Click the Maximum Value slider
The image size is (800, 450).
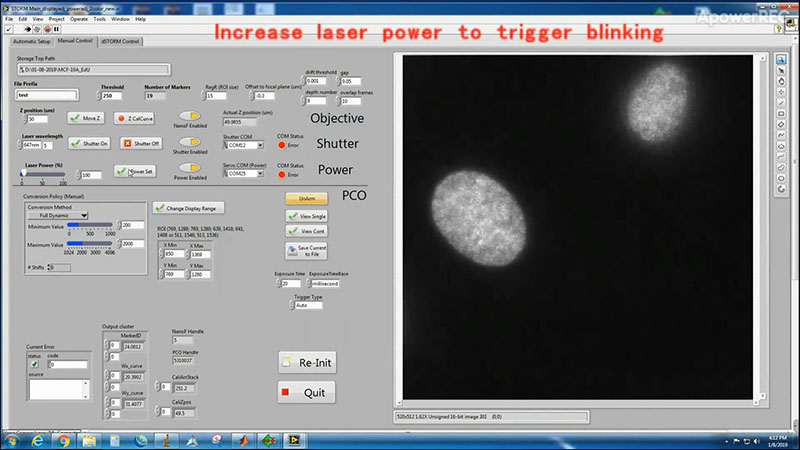click(x=90, y=243)
